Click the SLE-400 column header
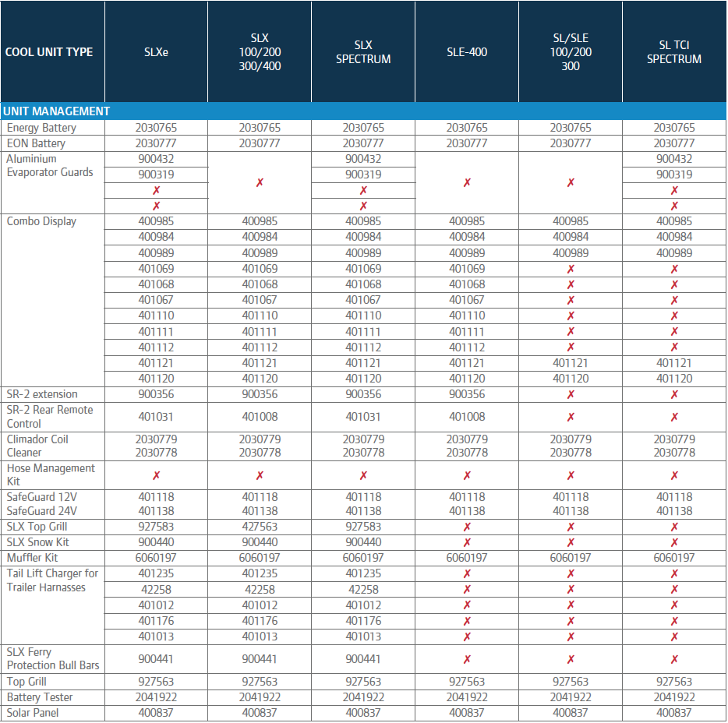The width and height of the screenshot is (728, 723). click(466, 52)
